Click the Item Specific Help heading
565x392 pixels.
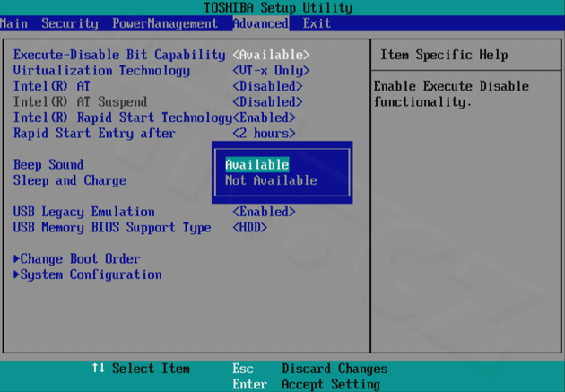tap(444, 55)
